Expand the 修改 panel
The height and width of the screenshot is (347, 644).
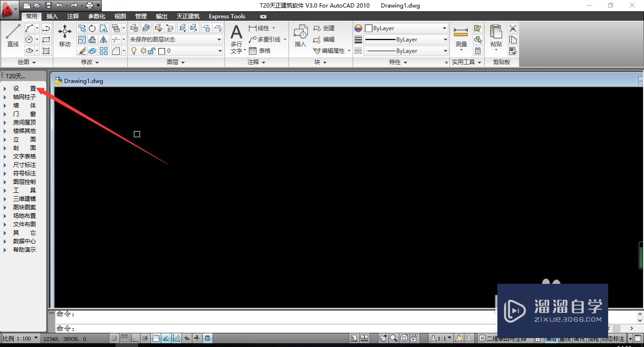90,62
